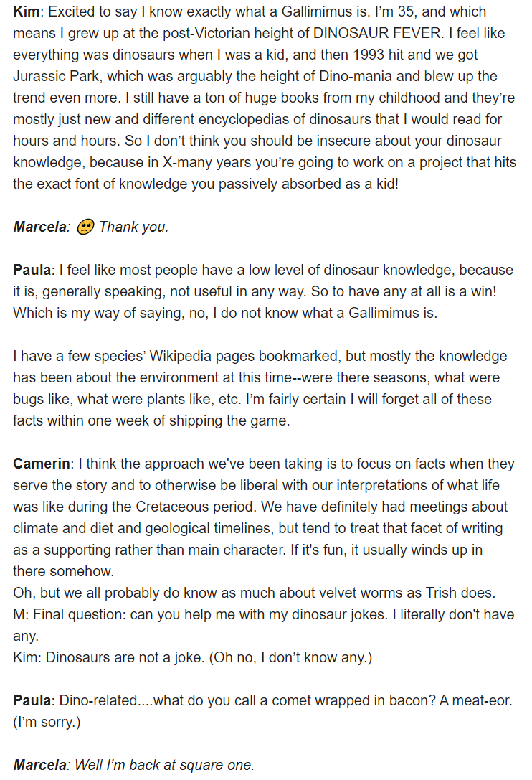The width and height of the screenshot is (532, 780).
Task: Click the second 'Paula' before 'Dino-related'
Action: click(x=32, y=700)
